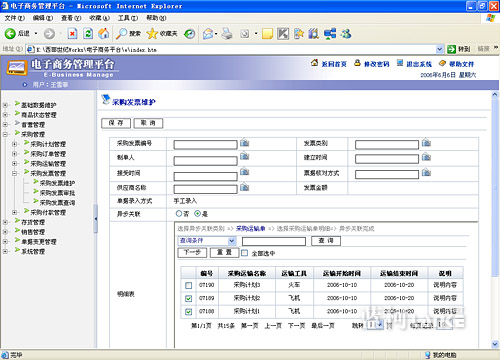Click the 重置 (Reset) button
Screen dimensions: 500x360
[225, 252]
